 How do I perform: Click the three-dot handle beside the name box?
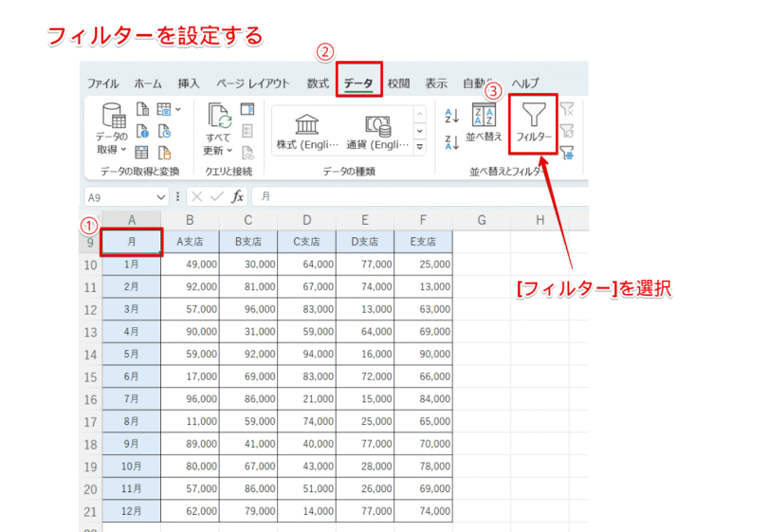177,197
